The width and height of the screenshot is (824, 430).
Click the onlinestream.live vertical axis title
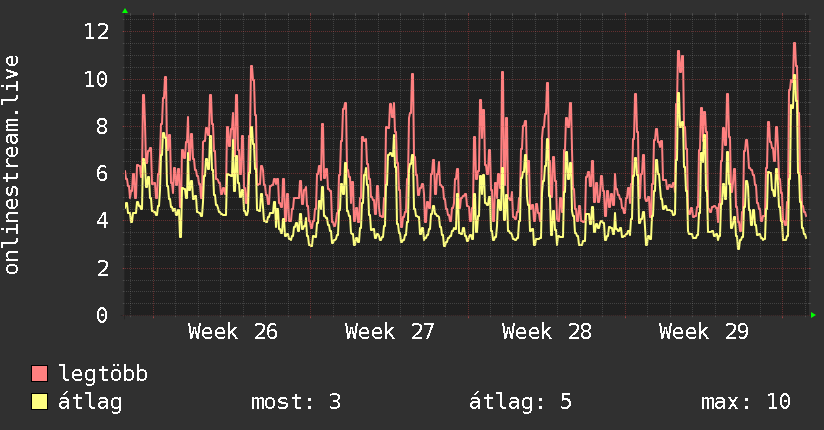click(x=11, y=165)
